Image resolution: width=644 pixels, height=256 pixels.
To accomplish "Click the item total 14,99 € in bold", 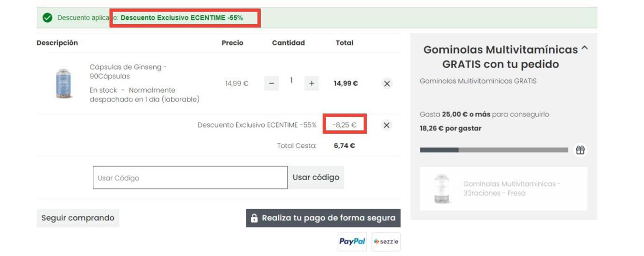I will click(x=346, y=84).
